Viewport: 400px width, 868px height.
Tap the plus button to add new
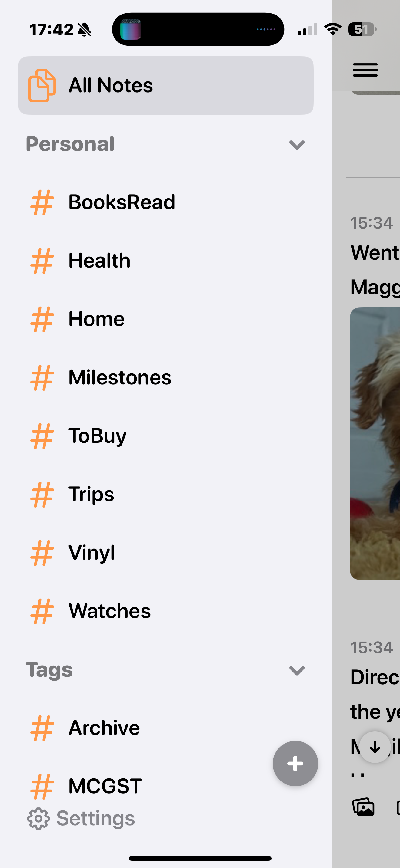295,763
